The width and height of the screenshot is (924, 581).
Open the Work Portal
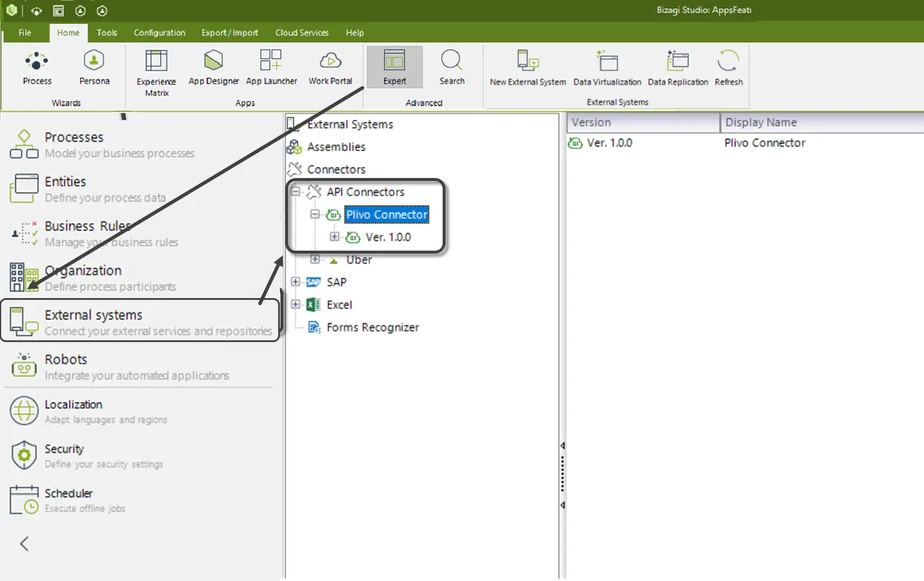tap(330, 68)
